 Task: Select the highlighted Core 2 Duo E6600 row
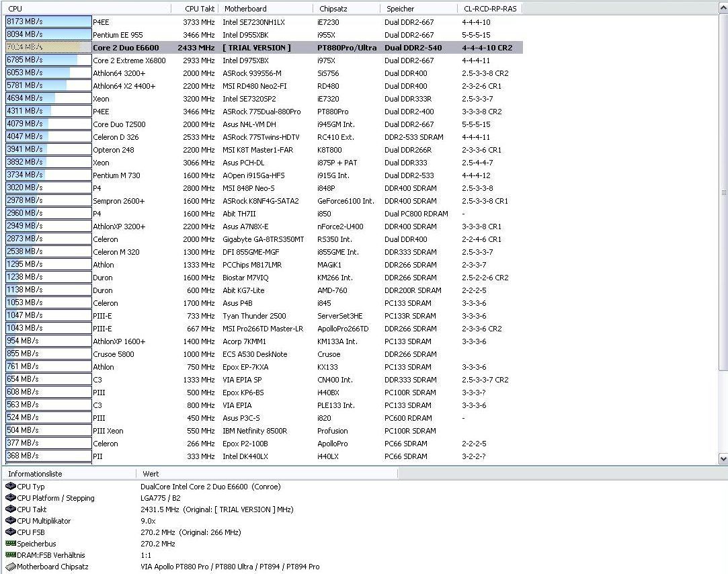264,47
